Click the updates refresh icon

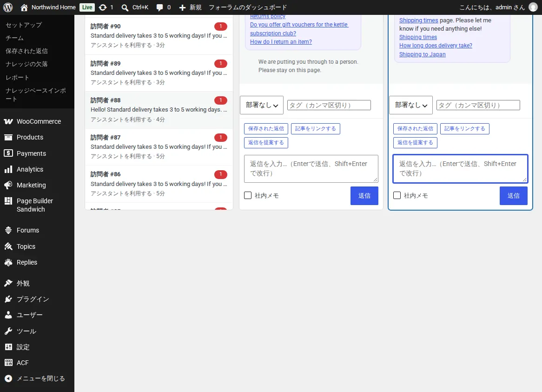(x=103, y=7)
